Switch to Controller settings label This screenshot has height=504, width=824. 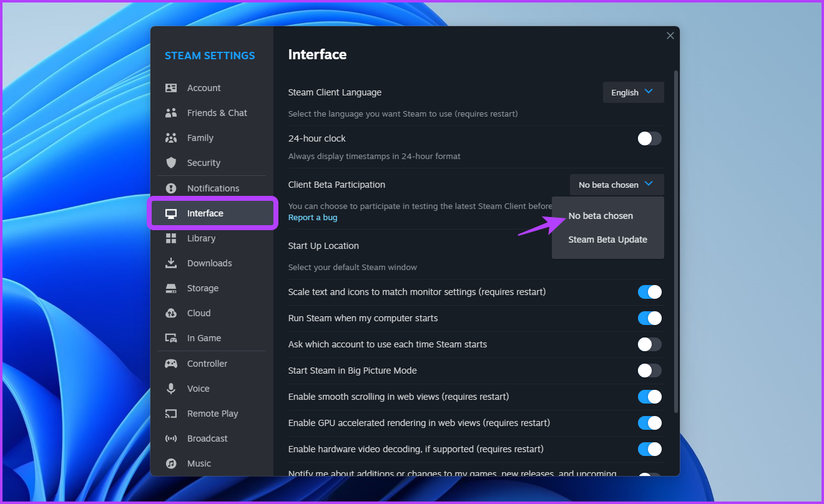coord(207,364)
